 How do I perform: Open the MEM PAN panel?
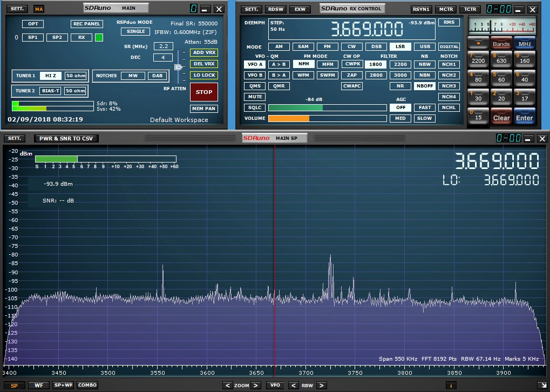click(204, 109)
